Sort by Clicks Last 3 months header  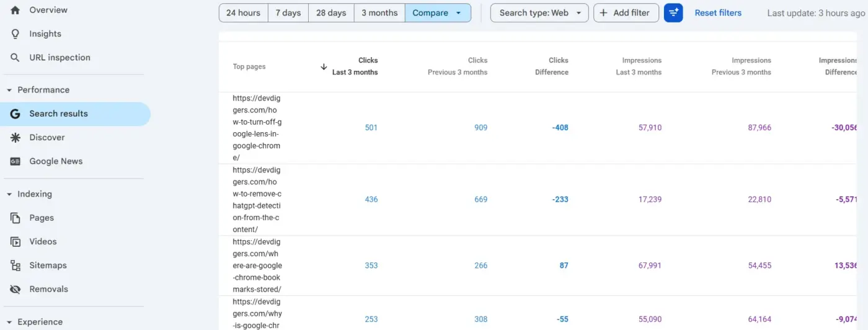pos(355,66)
